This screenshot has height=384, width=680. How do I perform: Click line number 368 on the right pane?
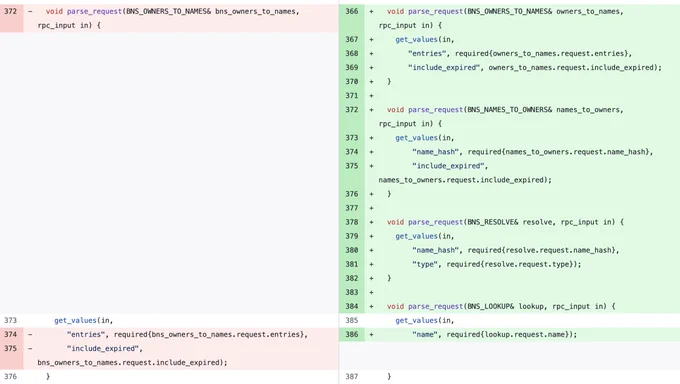click(352, 53)
